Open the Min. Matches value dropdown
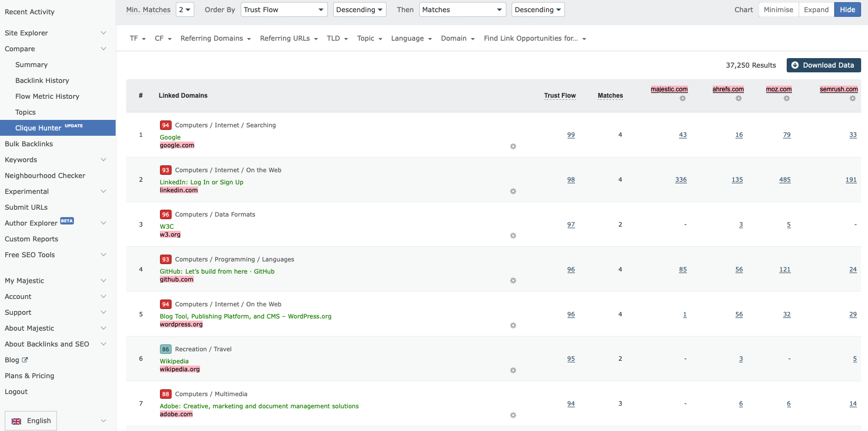Image resolution: width=868 pixels, height=431 pixels. coord(185,10)
